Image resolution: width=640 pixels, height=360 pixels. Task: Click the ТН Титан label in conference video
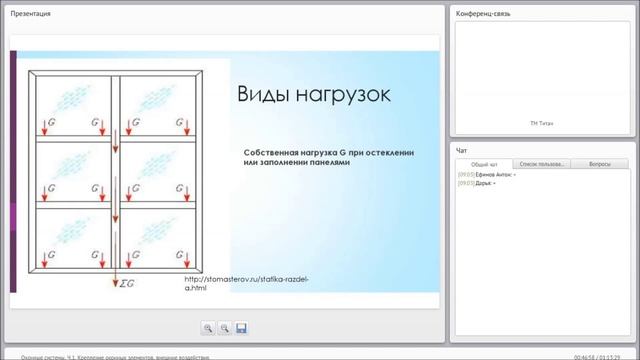(x=542, y=123)
